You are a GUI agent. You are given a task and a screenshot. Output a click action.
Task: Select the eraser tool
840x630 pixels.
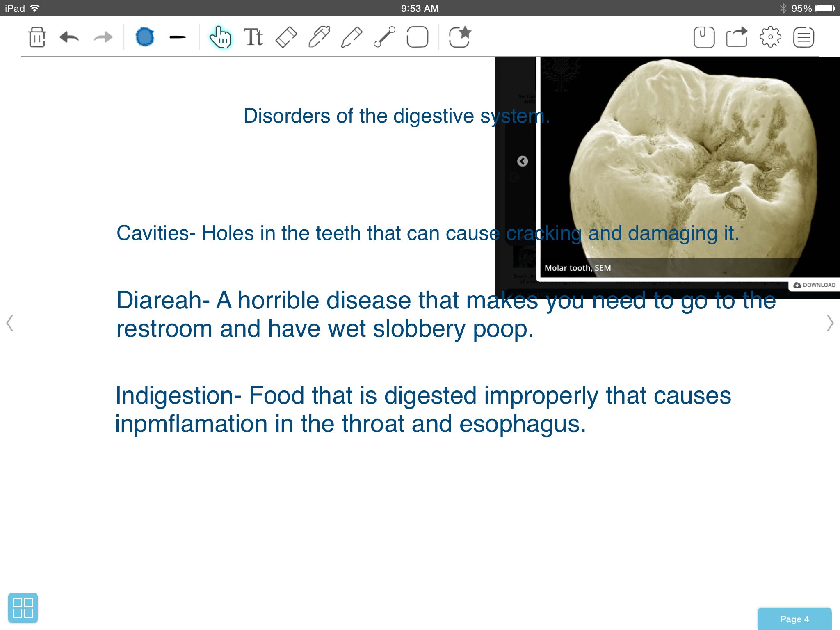pos(286,37)
